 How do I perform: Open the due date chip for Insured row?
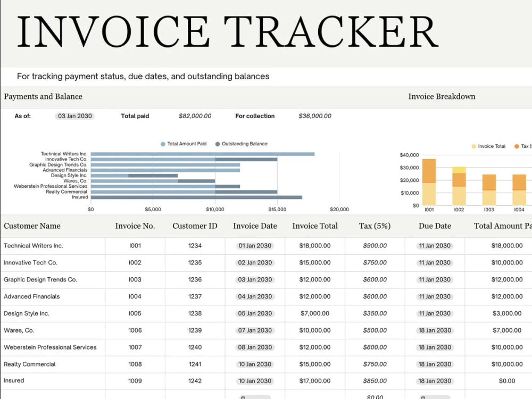(435, 381)
